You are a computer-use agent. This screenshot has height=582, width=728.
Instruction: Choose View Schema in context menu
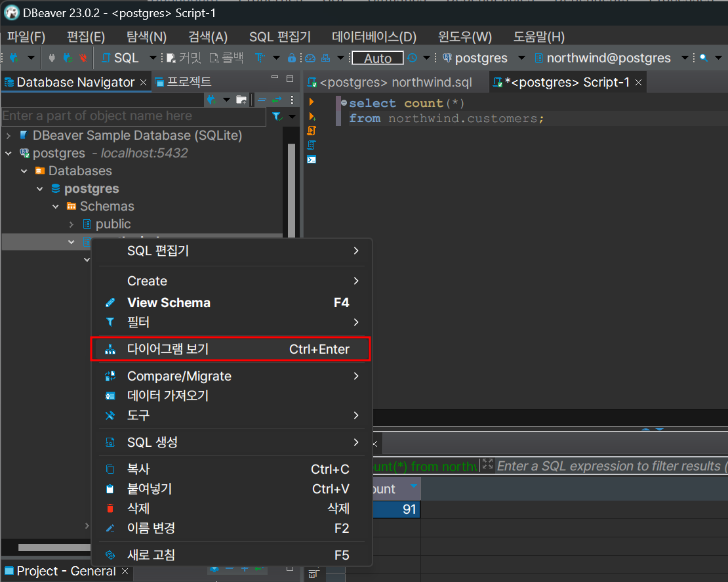pos(232,302)
